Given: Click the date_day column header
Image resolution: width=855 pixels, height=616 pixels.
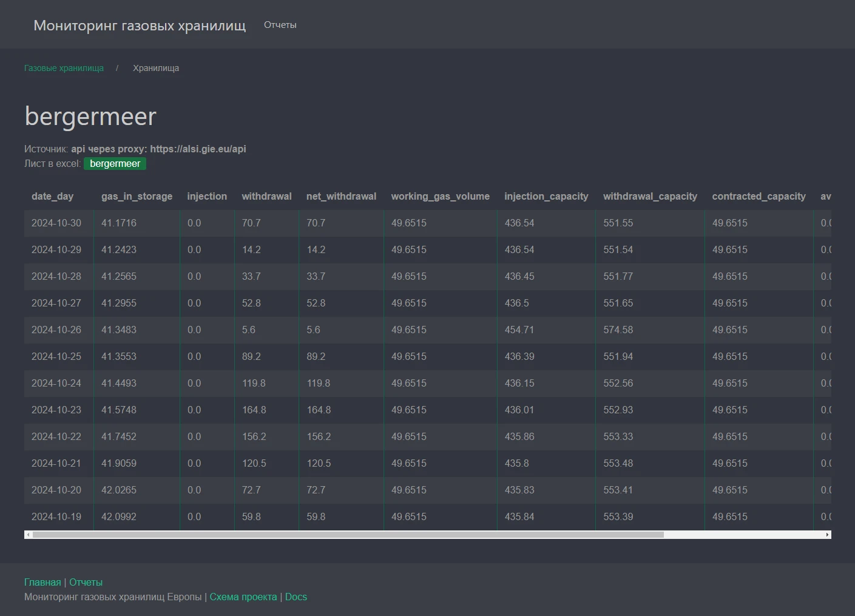Looking at the screenshot, I should (x=52, y=196).
